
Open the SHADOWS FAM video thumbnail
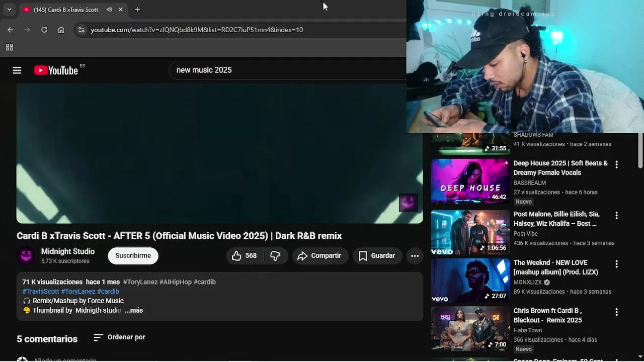click(470, 144)
